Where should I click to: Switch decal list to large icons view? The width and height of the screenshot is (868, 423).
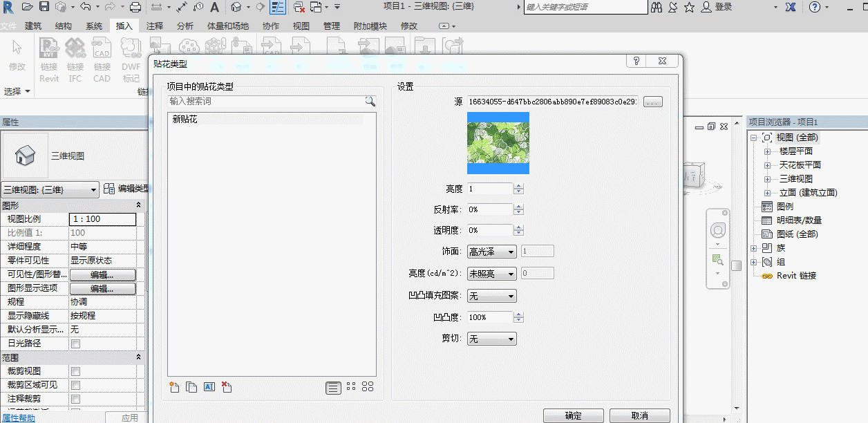[368, 387]
